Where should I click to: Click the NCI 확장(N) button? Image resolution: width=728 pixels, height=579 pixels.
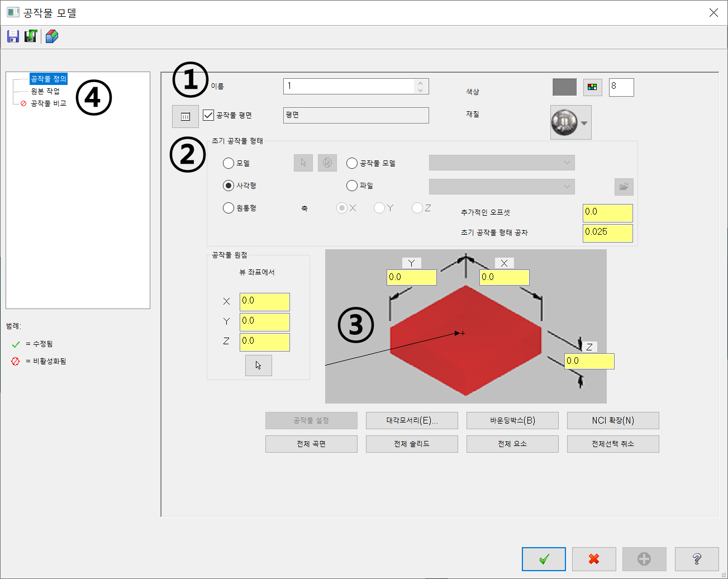click(x=613, y=420)
